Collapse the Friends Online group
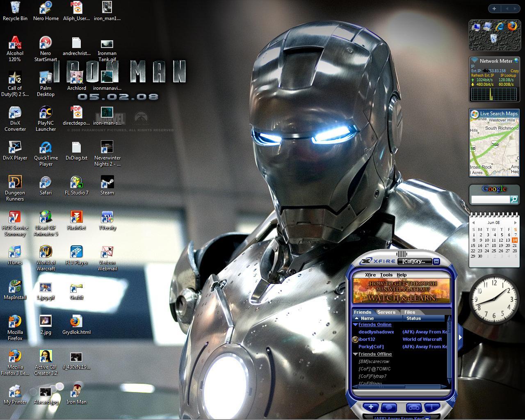 click(x=355, y=324)
